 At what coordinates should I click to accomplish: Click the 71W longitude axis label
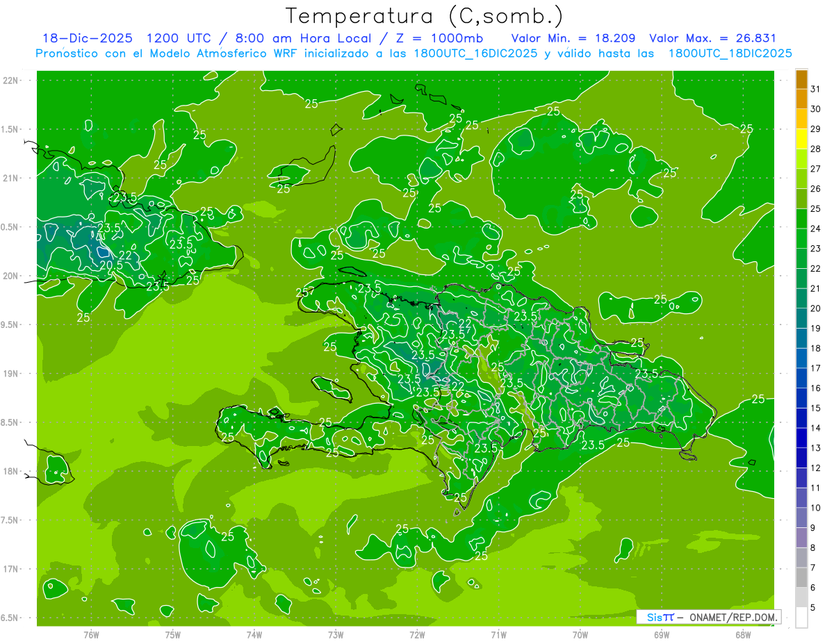coord(498,634)
